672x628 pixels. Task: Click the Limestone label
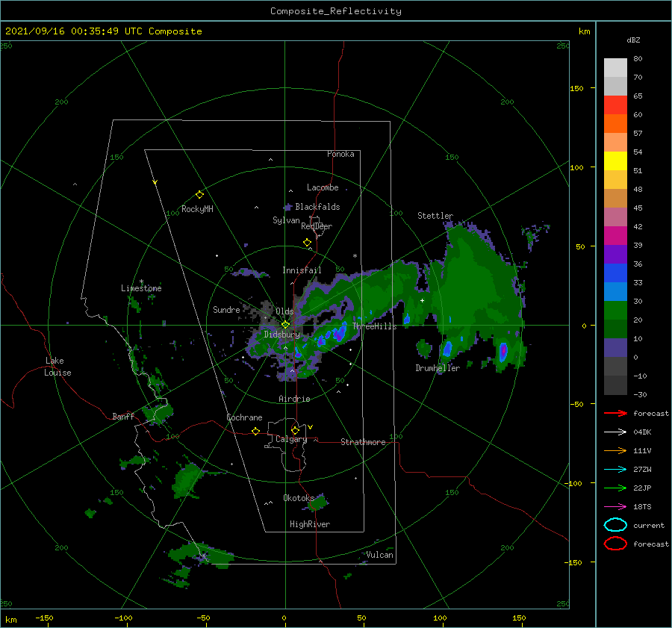click(x=141, y=288)
